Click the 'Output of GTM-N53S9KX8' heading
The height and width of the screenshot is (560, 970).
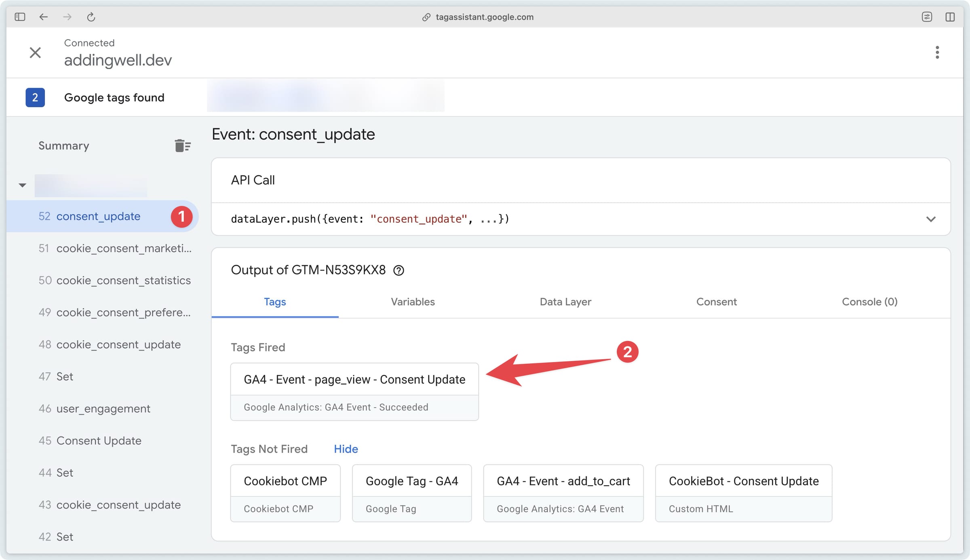click(308, 270)
